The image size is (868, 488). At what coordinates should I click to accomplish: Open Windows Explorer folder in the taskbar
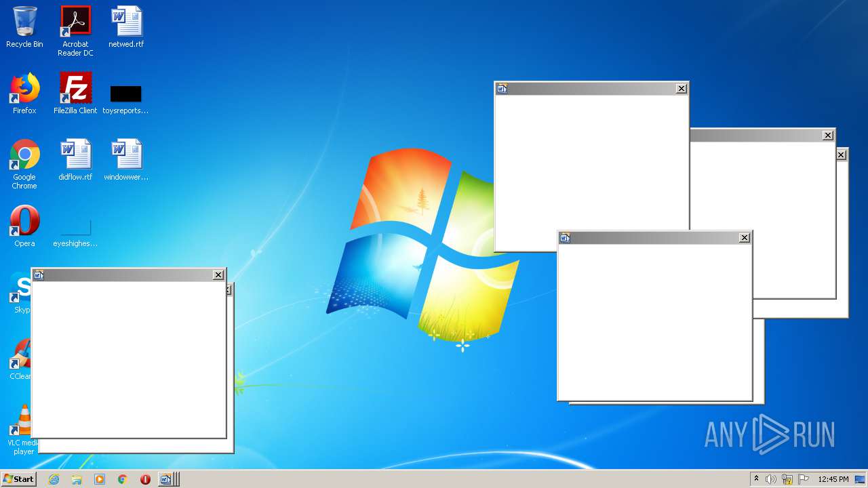(77, 479)
